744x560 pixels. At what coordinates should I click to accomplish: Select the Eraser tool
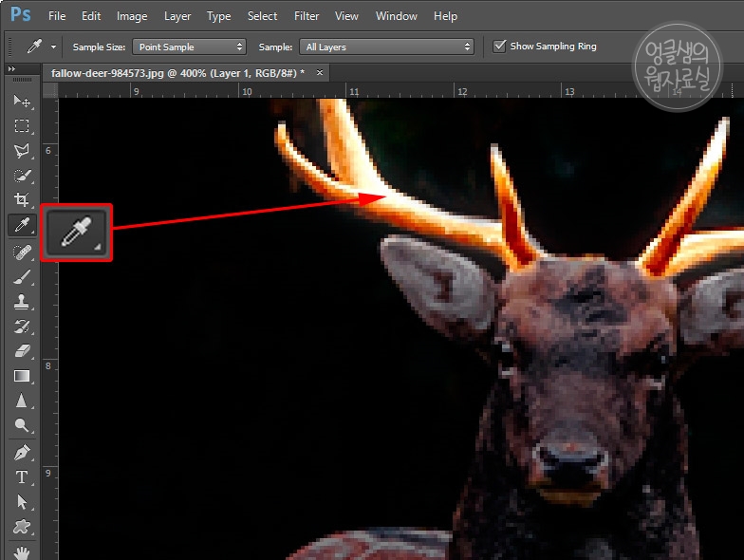coord(21,351)
